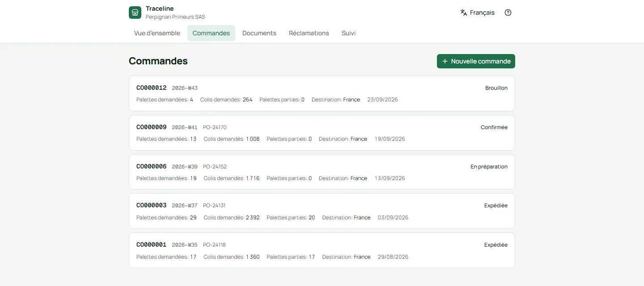Click the translate language icon
The height and width of the screenshot is (286, 644).
[x=464, y=13]
